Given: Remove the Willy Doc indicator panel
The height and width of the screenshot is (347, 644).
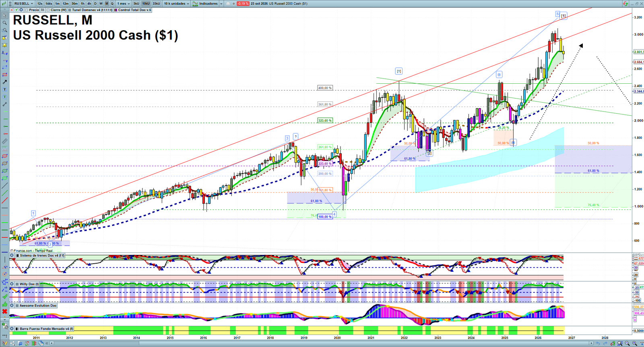Looking at the screenshot, I should point(12,284).
